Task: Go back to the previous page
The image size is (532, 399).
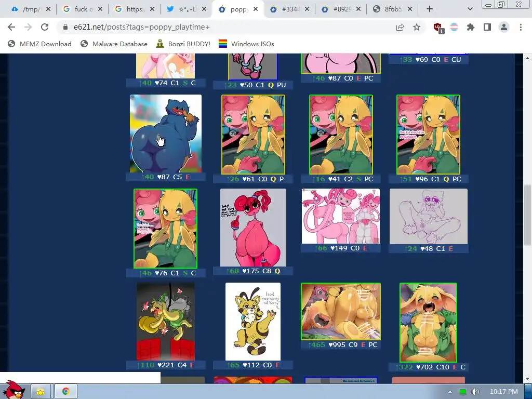Action: click(x=11, y=27)
